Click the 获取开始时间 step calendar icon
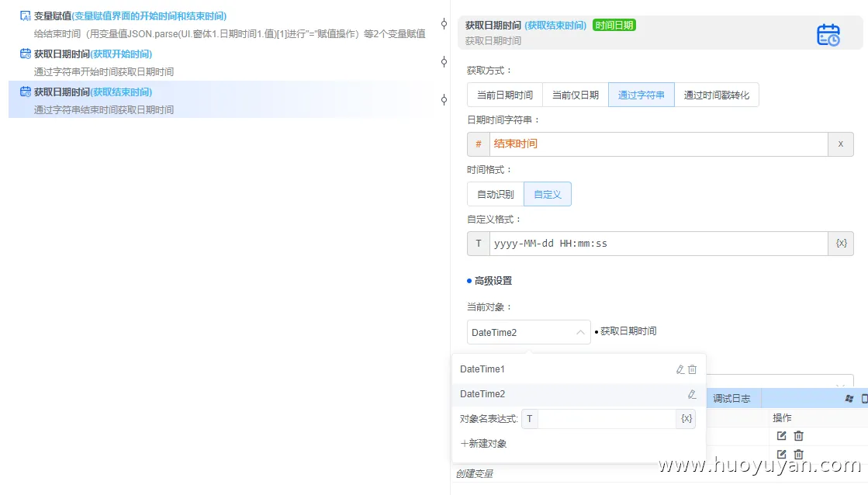This screenshot has height=495, width=868. (26, 54)
